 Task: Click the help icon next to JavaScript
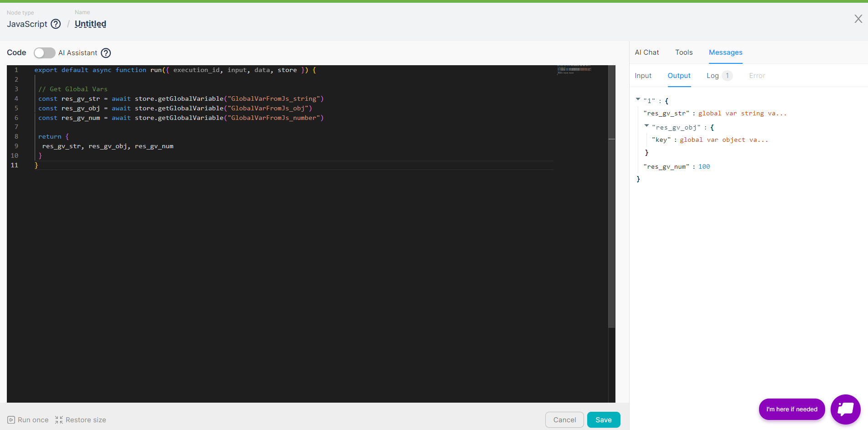point(56,24)
